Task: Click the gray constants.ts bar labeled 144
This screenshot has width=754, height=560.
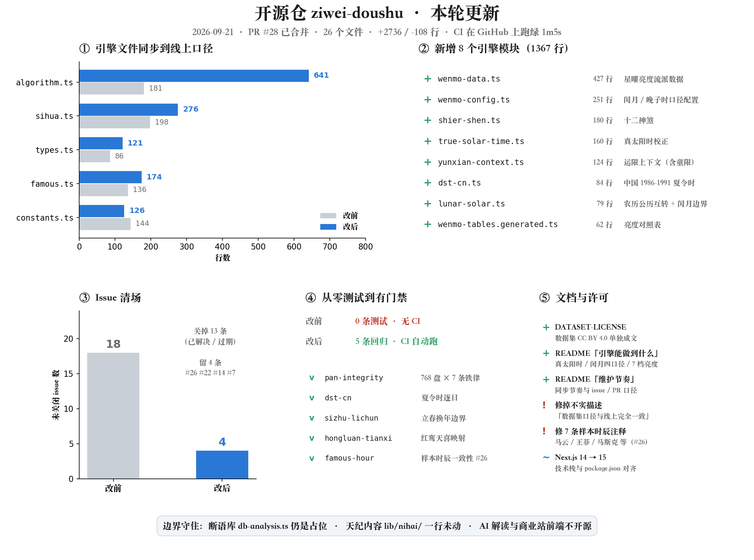Action: tap(105, 224)
